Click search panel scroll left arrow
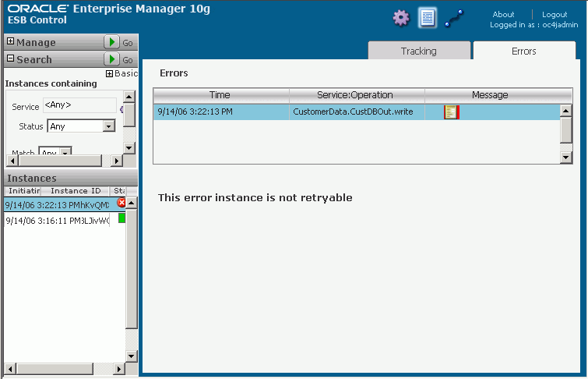Screen dimensions: 588x379 [12, 161]
